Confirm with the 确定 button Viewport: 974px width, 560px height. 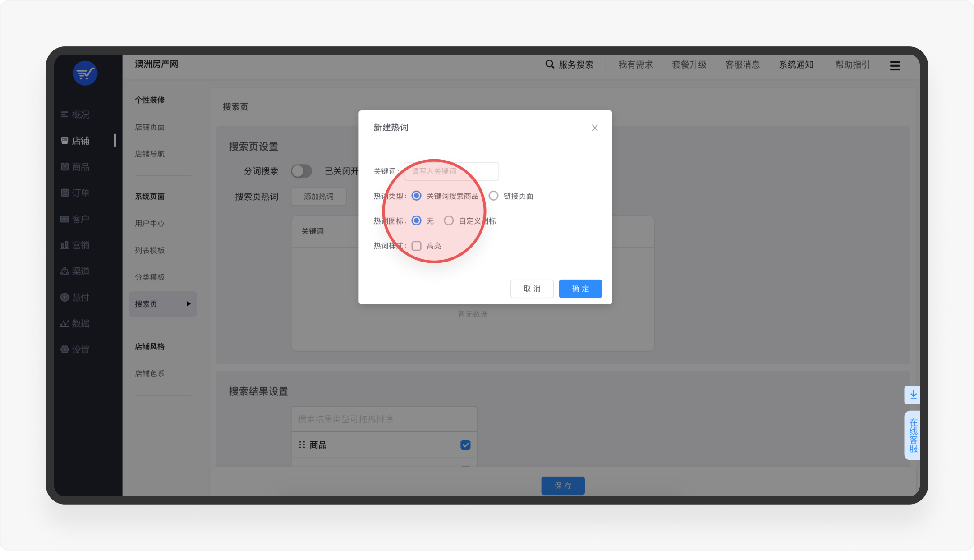click(580, 289)
